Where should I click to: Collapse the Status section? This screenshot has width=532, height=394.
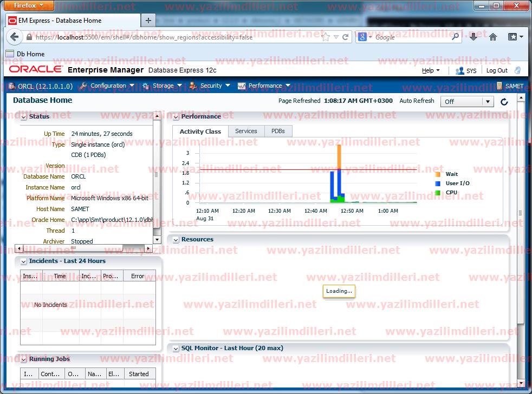pyautogui.click(x=23, y=116)
